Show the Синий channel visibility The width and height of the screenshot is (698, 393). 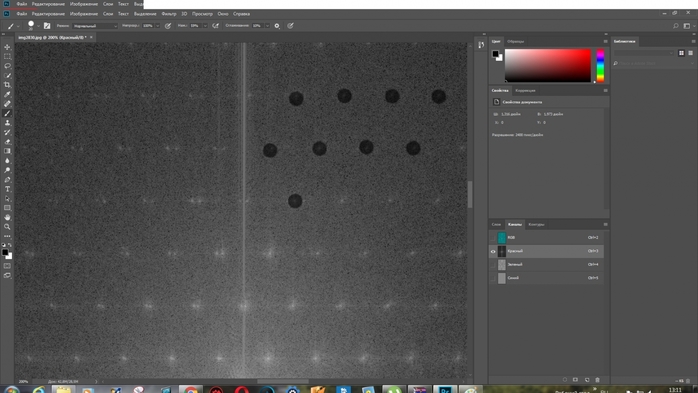coord(493,278)
